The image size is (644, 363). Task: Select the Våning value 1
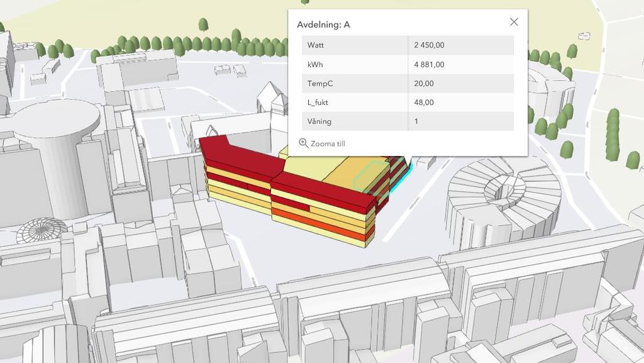[x=416, y=121]
